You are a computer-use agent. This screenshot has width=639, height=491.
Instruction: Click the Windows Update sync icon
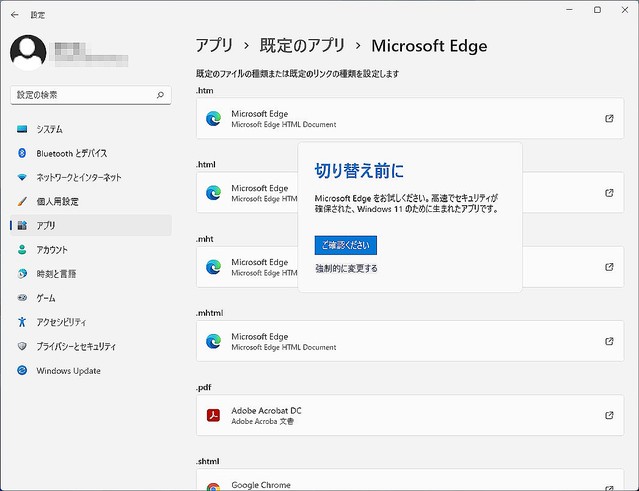(x=22, y=370)
